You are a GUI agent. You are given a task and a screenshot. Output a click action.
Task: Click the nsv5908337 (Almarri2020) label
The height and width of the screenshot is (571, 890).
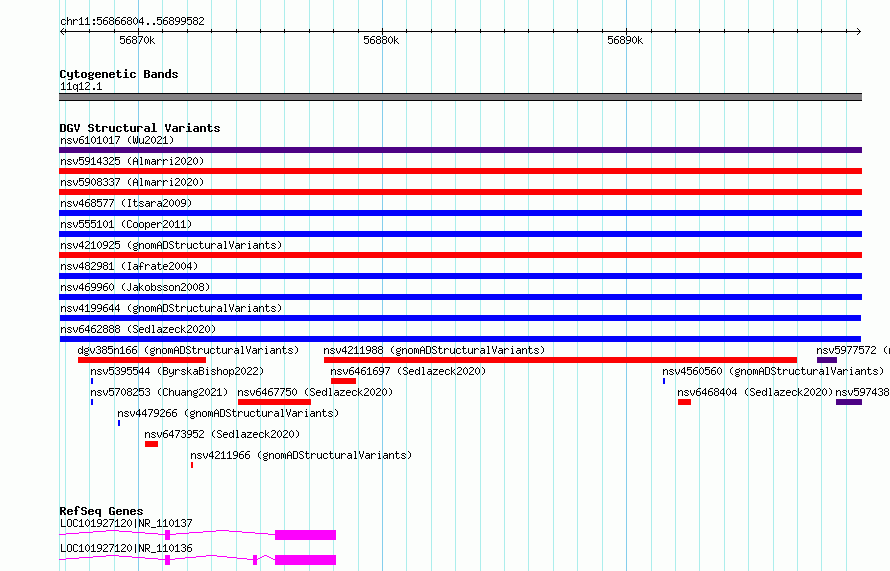click(x=132, y=182)
